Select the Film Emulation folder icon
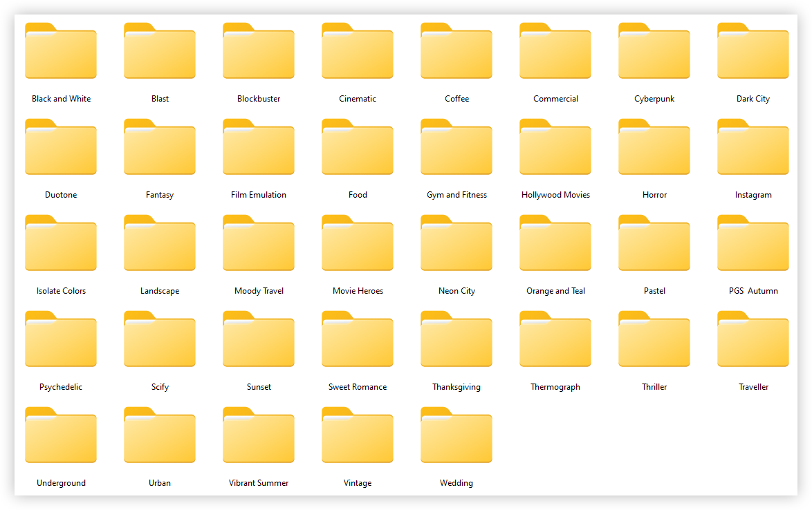The height and width of the screenshot is (510, 812). 259,147
